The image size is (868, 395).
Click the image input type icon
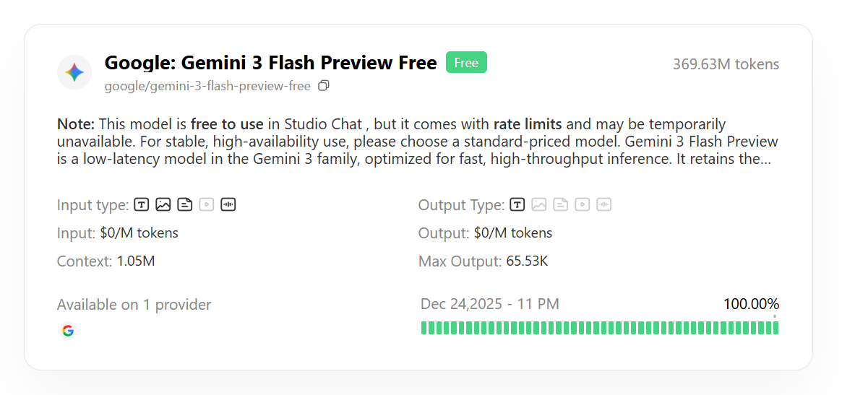click(163, 205)
